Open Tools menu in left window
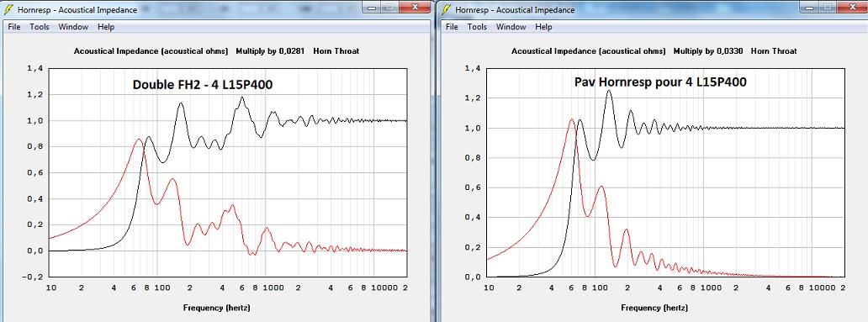The width and height of the screenshot is (868, 322). tap(40, 27)
